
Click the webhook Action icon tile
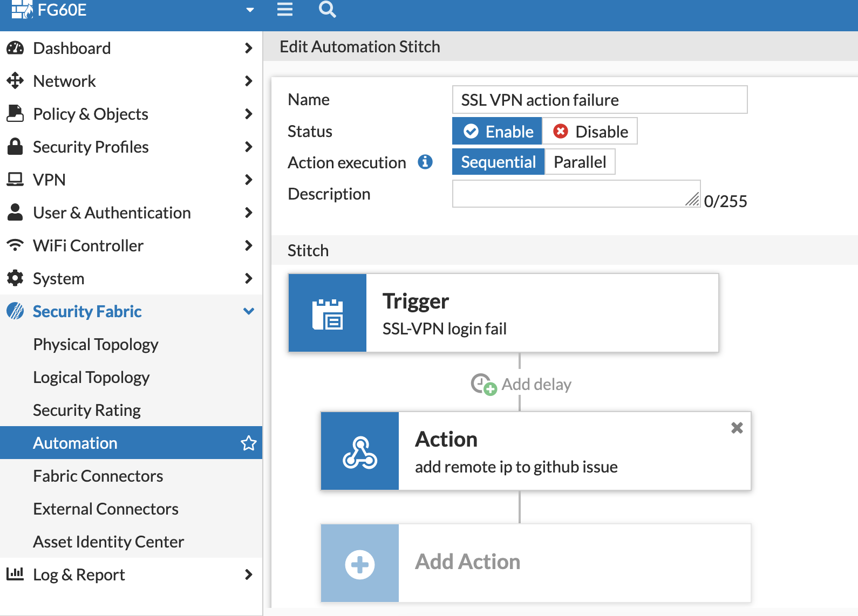[360, 451]
